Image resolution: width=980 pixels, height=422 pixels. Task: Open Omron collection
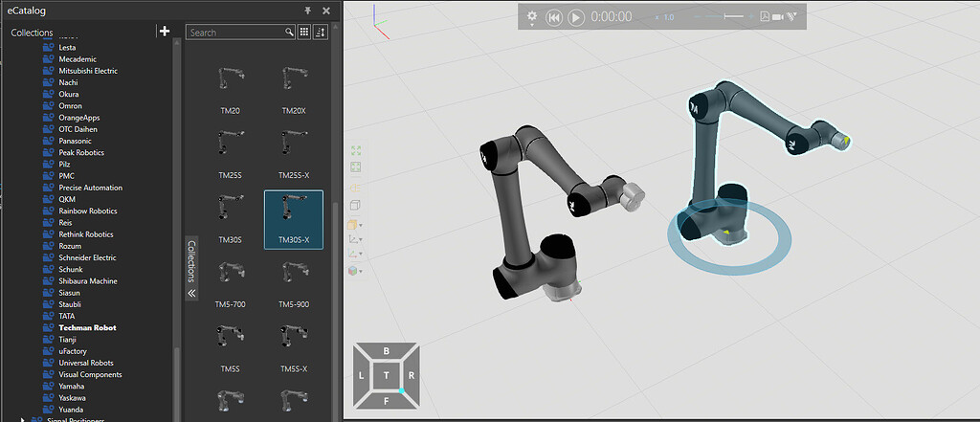point(70,105)
